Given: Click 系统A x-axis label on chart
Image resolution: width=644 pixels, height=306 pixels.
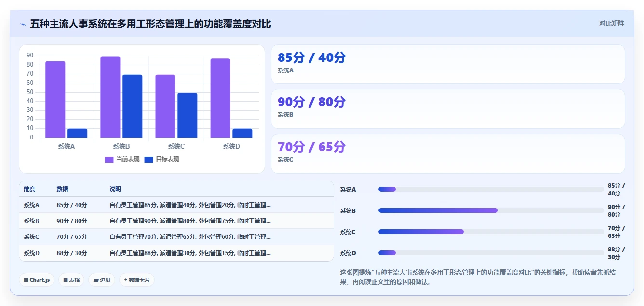Looking at the screenshot, I should (x=66, y=147).
